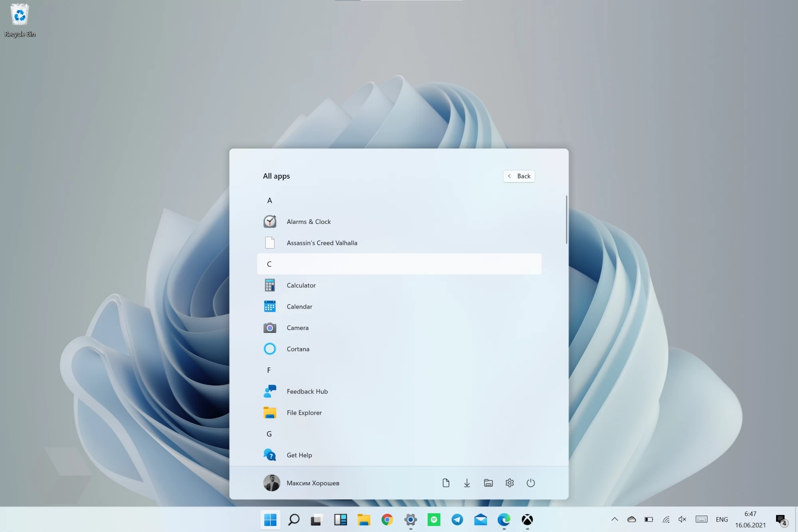Open the notification center with 4 alerts
The height and width of the screenshot is (532, 798).
(781, 520)
